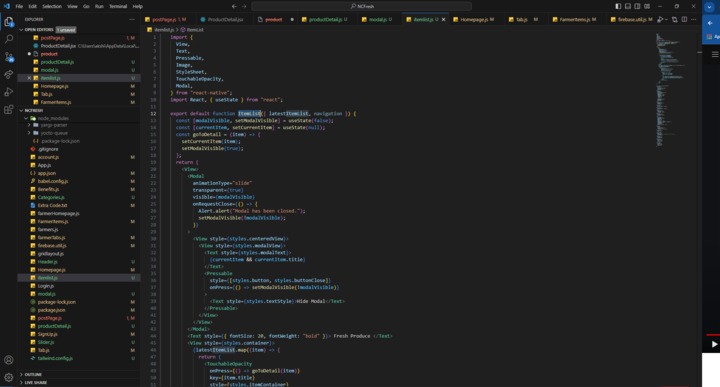Click the round dropdown button in right window

coord(709,7)
